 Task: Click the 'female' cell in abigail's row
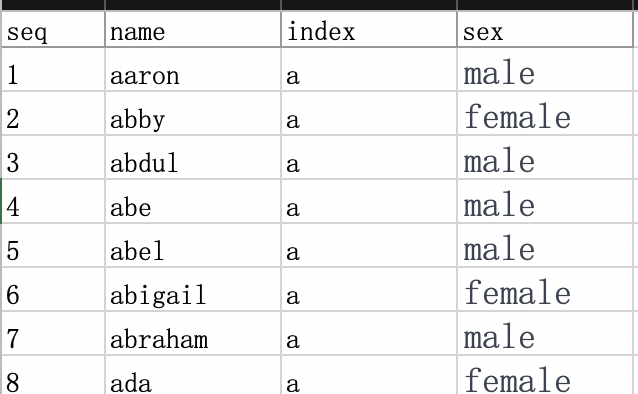click(x=545, y=289)
